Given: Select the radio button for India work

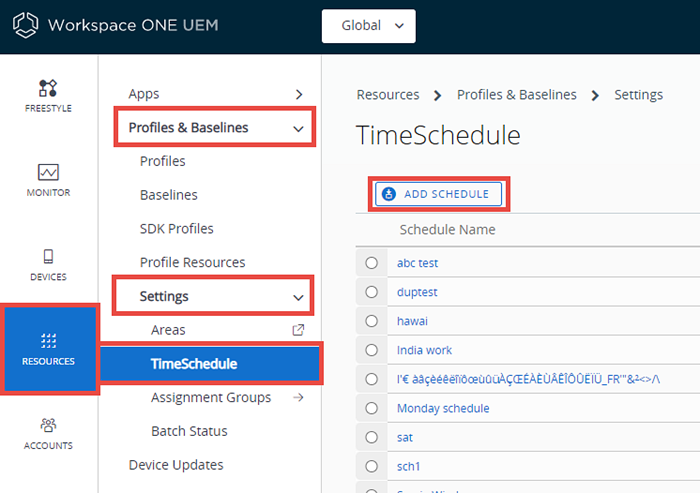Looking at the screenshot, I should 371,350.
